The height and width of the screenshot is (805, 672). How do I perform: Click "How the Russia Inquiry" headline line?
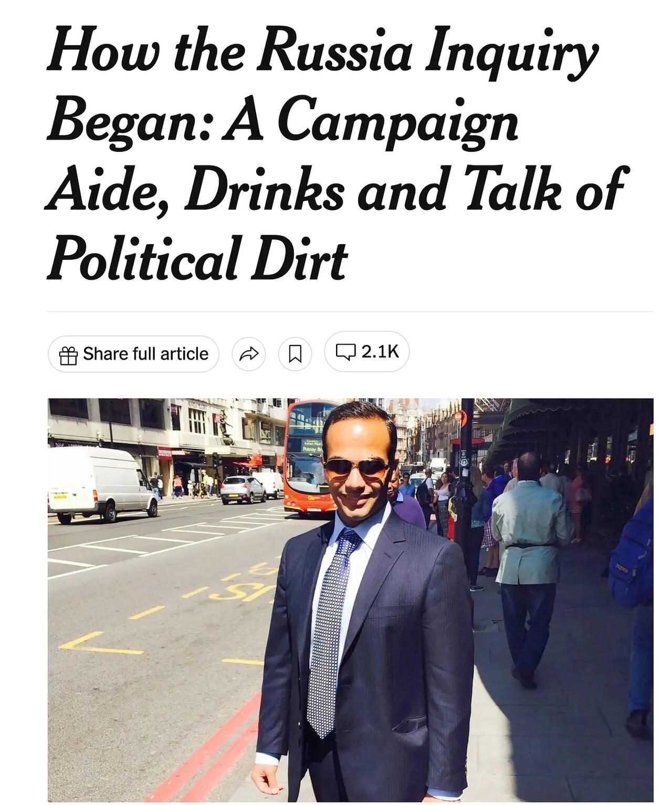click(322, 50)
